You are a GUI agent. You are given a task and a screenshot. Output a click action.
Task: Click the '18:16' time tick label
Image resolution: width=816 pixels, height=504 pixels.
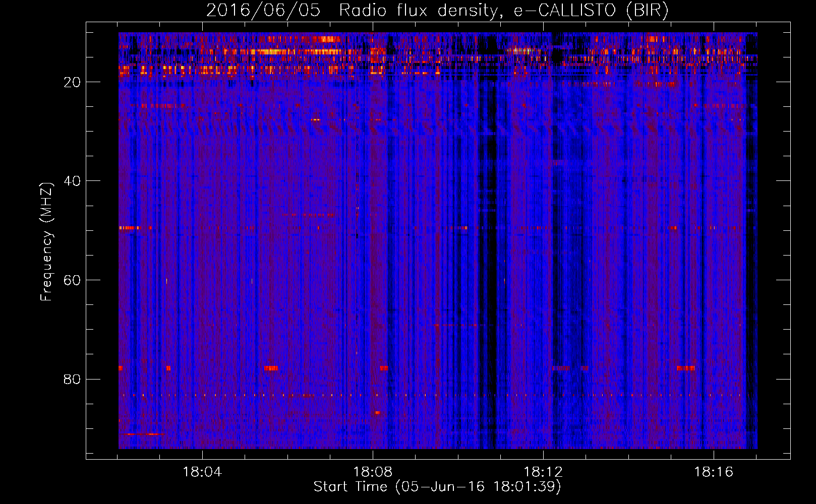[x=714, y=472]
